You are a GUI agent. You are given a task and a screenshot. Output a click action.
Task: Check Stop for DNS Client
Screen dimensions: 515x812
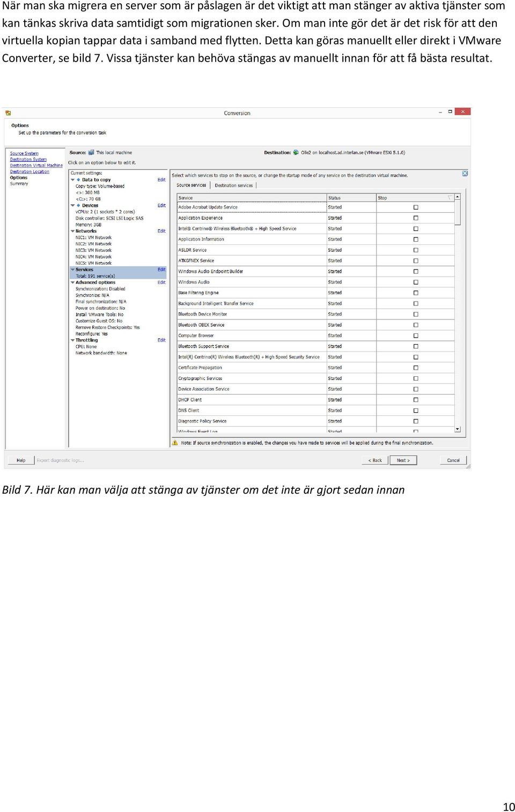tap(416, 411)
